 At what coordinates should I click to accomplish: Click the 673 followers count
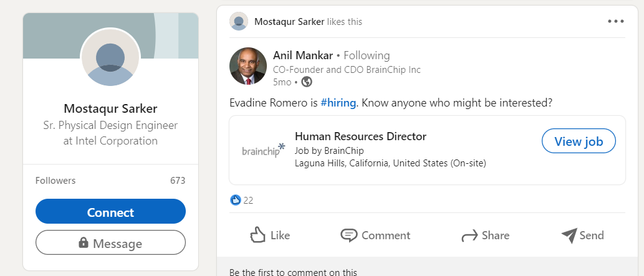click(178, 180)
